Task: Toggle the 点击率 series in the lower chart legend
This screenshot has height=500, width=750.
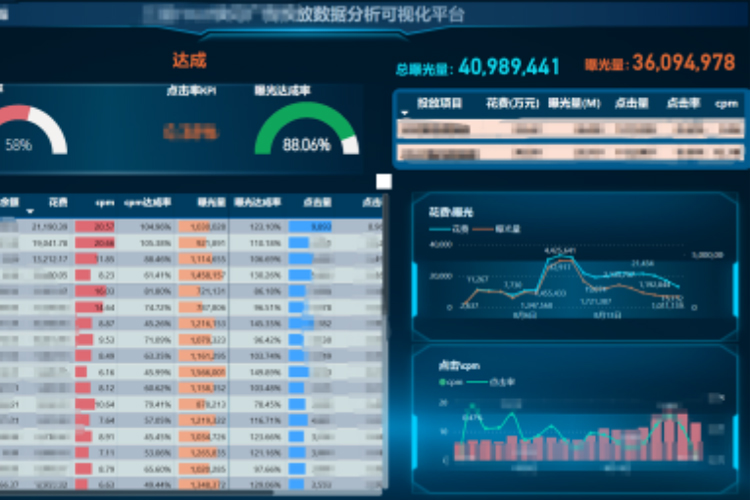Action: 491,382
